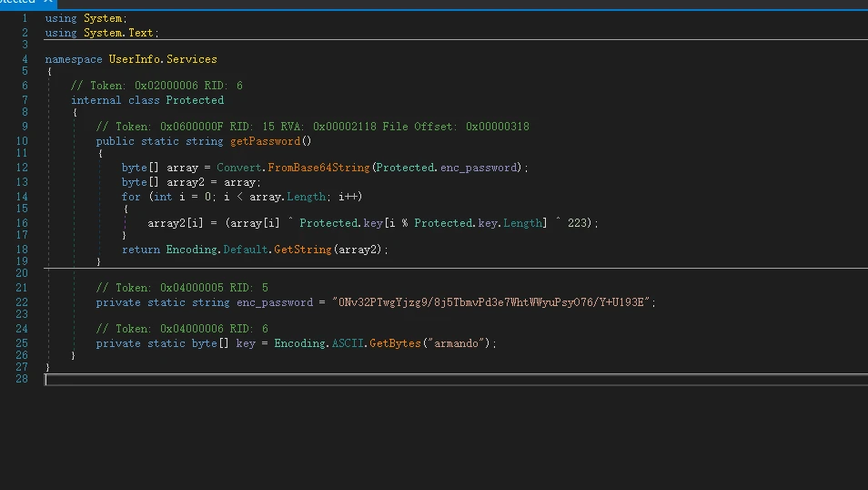The image size is (868, 490).
Task: Click 'GetString' call on line 18
Action: (x=303, y=250)
